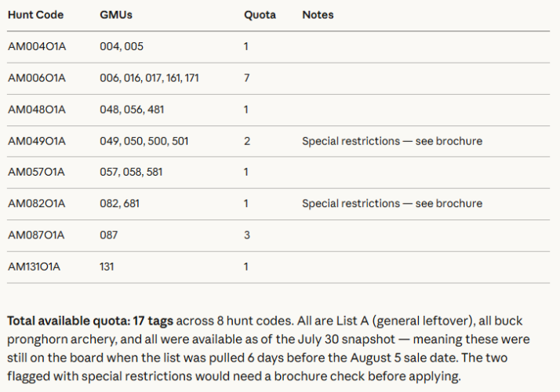Click the special restrictions note for AM049O1A
The image size is (560, 392).
pos(392,141)
